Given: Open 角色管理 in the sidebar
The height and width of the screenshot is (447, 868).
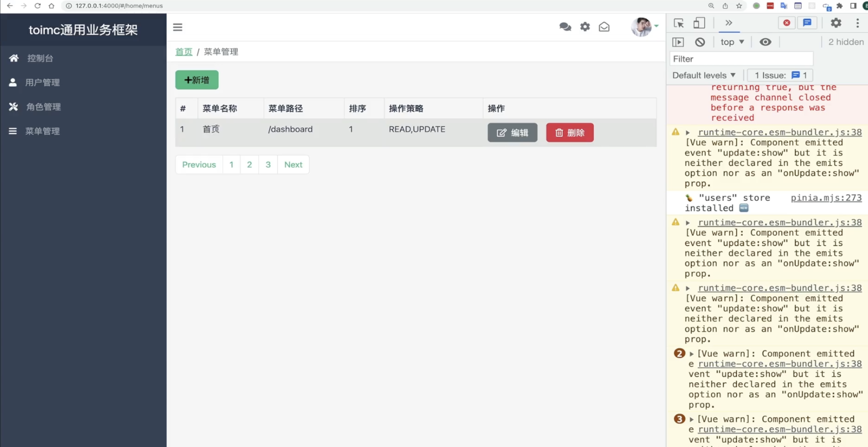Looking at the screenshot, I should (44, 107).
